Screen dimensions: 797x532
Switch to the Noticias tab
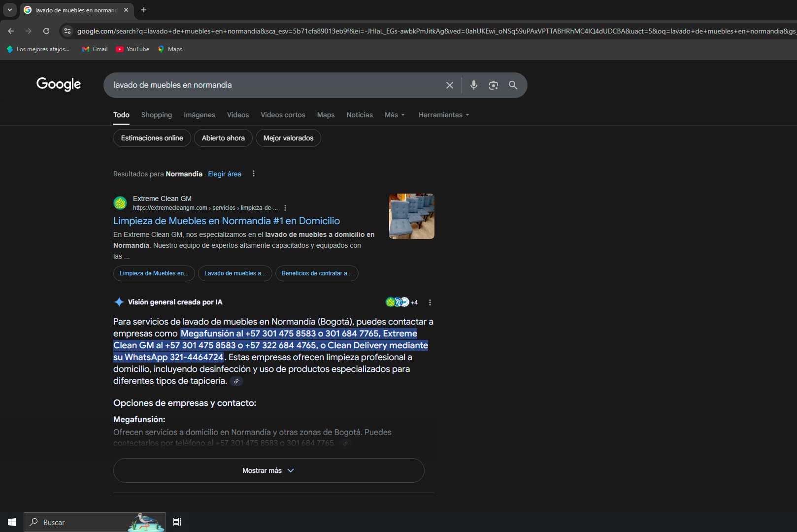click(360, 115)
